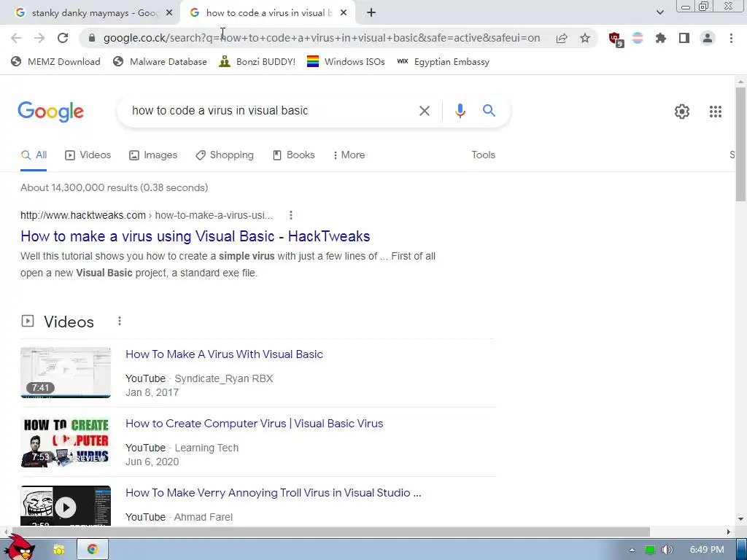Viewport: 747px width, 560px height.
Task: Click the blue search magnifier icon
Action: pos(489,111)
